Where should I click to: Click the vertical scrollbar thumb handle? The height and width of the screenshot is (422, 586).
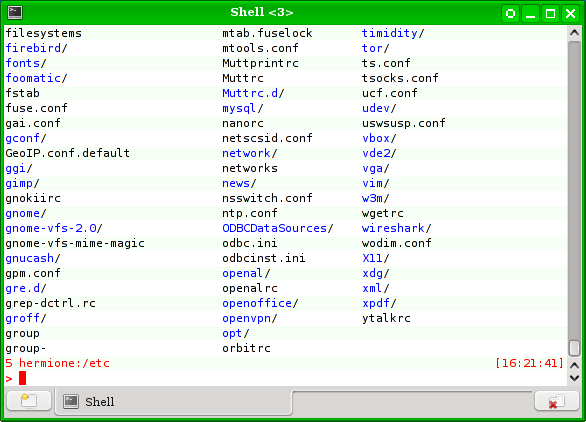tap(574, 348)
